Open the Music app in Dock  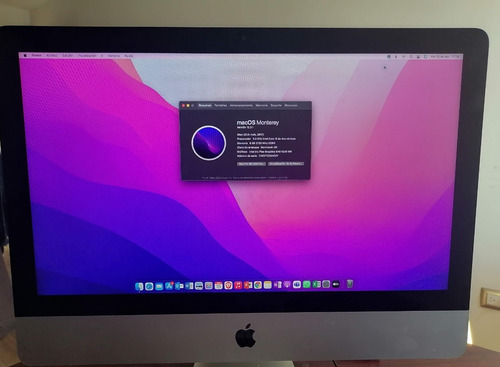coord(238,285)
